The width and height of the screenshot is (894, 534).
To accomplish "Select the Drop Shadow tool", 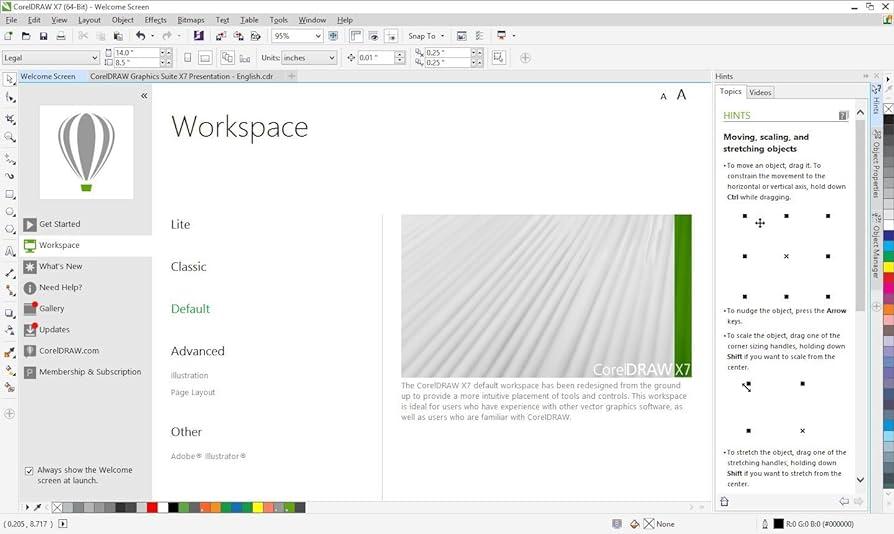I will coord(10,313).
